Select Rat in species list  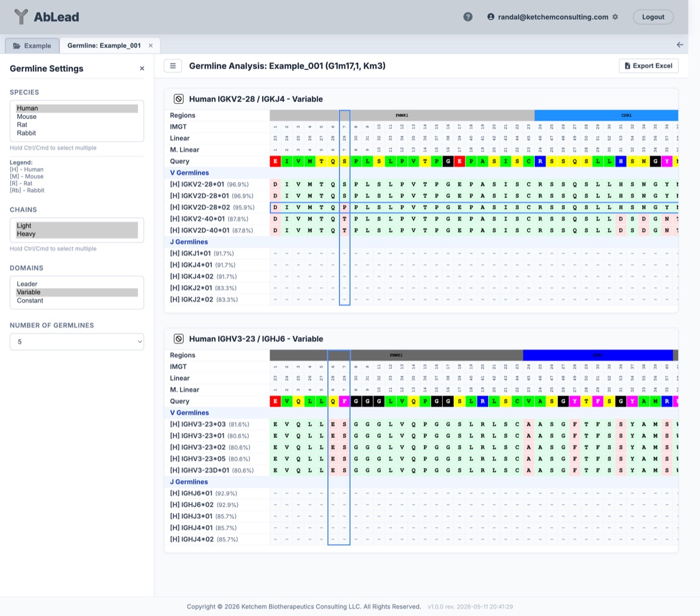(77, 125)
